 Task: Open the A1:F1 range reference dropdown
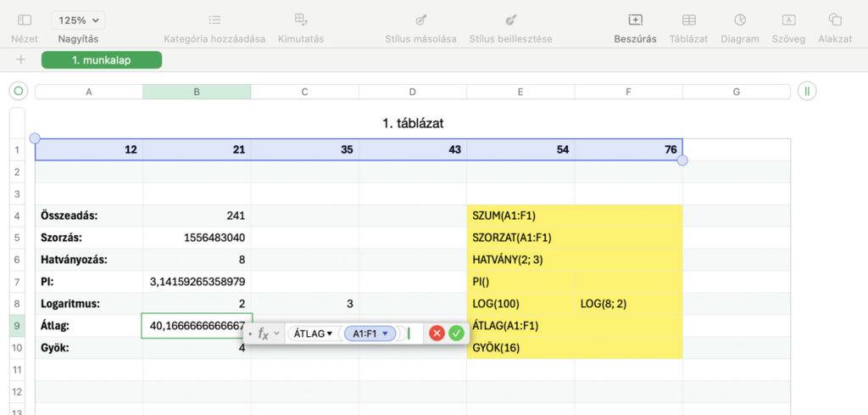(386, 334)
